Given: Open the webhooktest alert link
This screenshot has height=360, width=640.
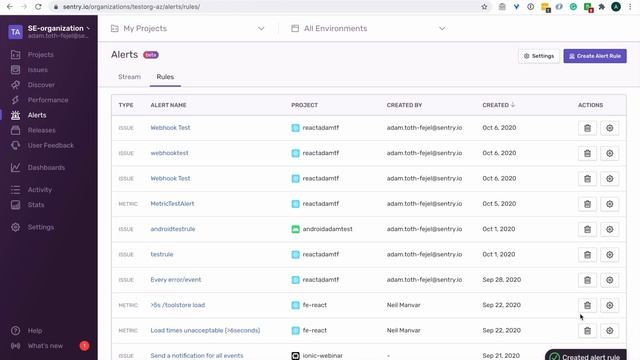Looking at the screenshot, I should (169, 153).
